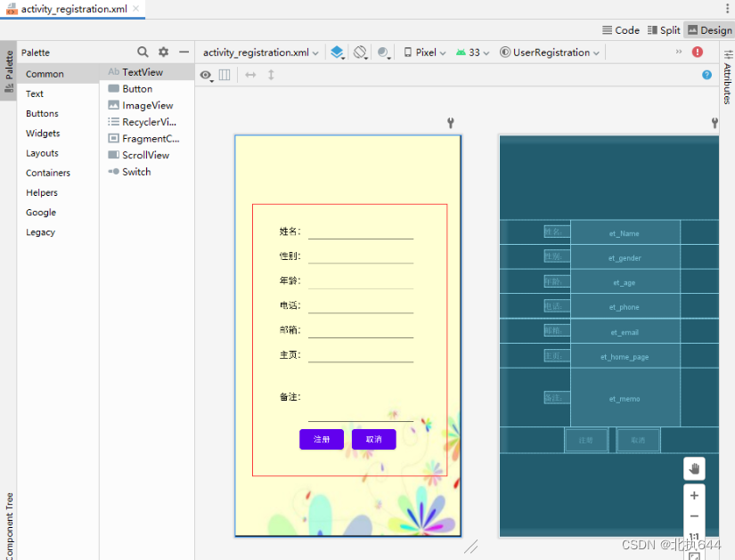The image size is (735, 560).
Task: Pick TextView from the palette
Action: [x=147, y=72]
